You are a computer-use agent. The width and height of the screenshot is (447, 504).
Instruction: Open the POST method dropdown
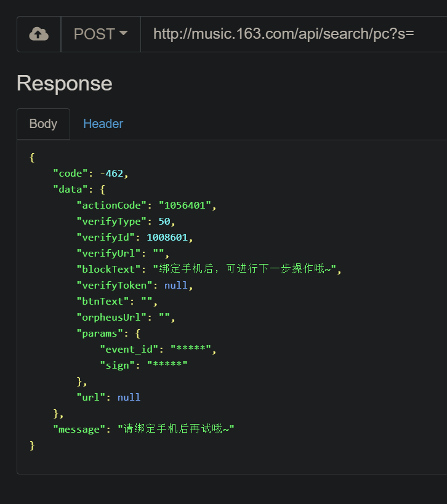pos(100,34)
